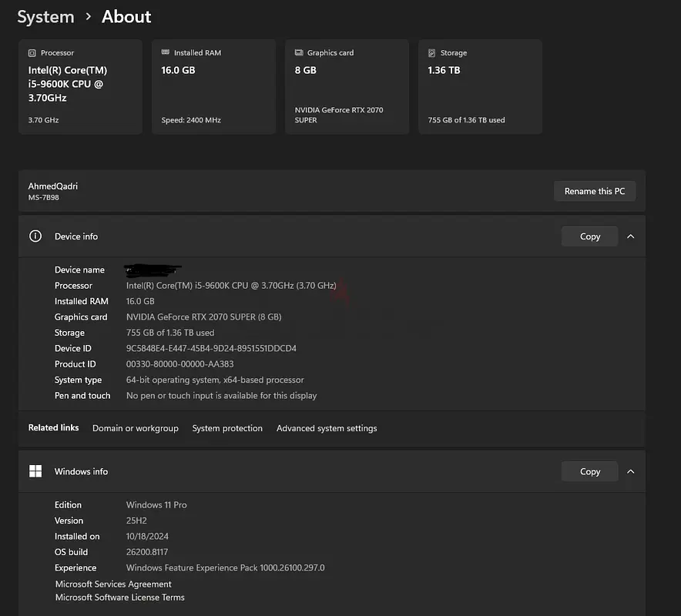Click the Processor chip icon in top card
This screenshot has width=681, height=616.
(32, 53)
